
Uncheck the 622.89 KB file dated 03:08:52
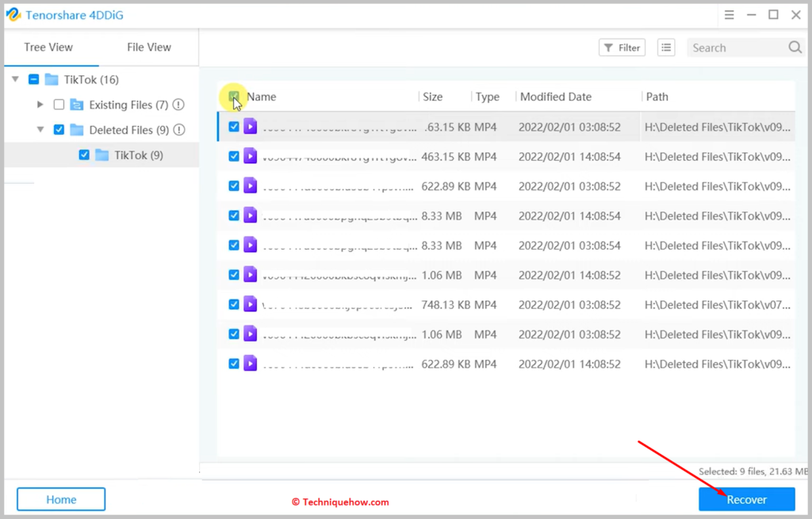(234, 185)
